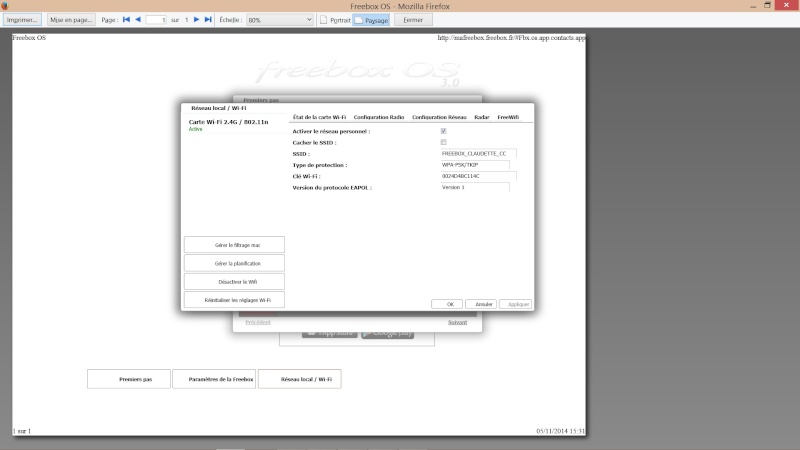Switch to État de la carte Wi-Fi tab
This screenshot has height=450, width=800.
tap(319, 117)
